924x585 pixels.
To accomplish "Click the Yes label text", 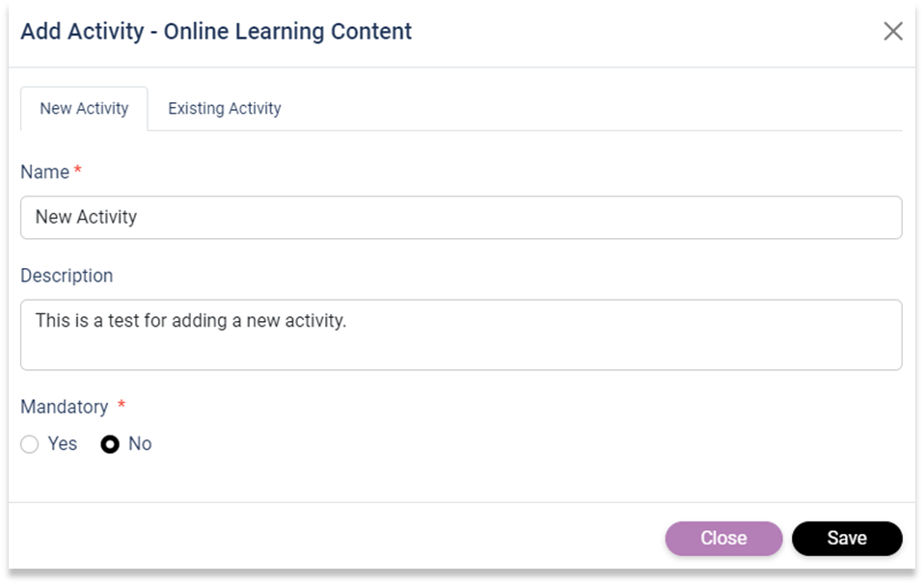I will pos(63,443).
